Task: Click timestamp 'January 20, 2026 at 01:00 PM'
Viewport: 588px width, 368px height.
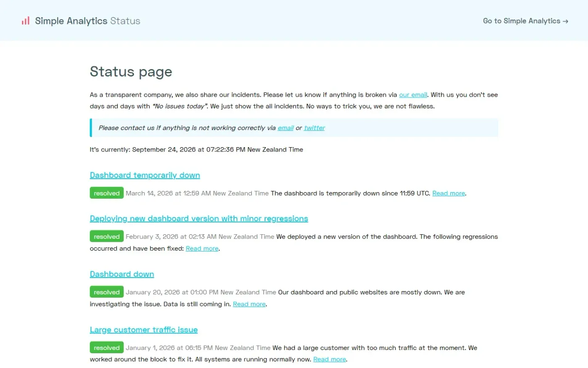Action: click(x=172, y=292)
